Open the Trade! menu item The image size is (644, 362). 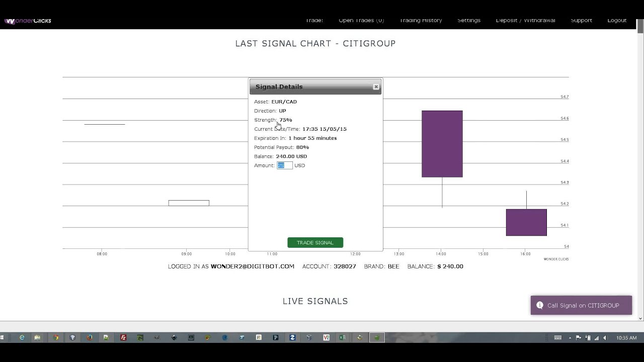pos(314,21)
